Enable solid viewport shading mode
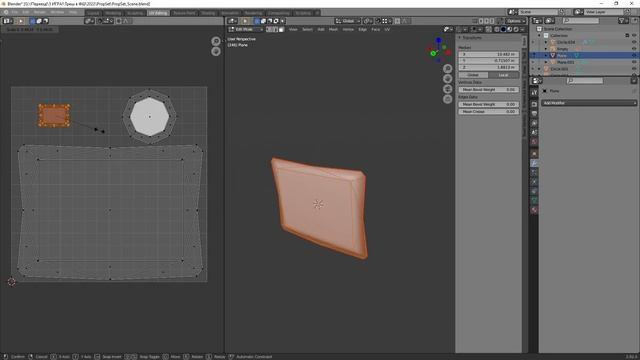Screen dimensions: 640x360 (x=503, y=29)
